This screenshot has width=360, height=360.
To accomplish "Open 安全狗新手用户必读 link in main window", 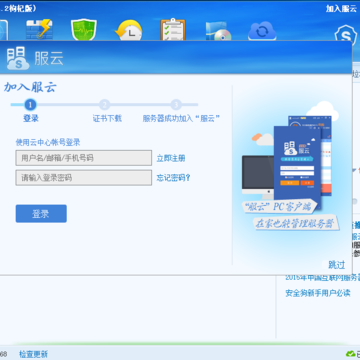I will coord(318,293).
